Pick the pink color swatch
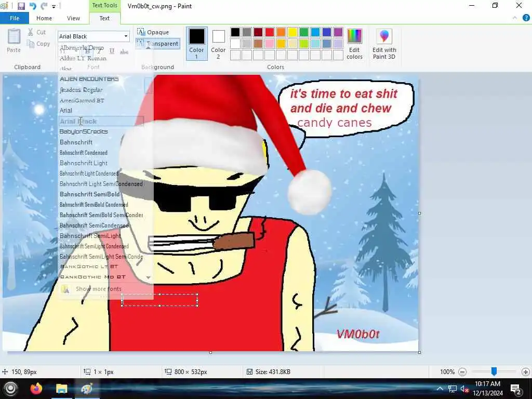The height and width of the screenshot is (399, 532). click(270, 44)
